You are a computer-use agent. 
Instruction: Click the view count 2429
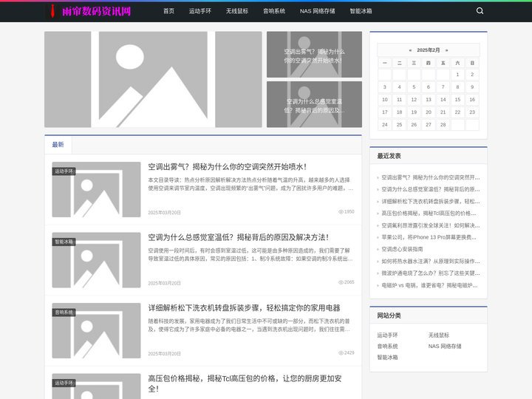tap(346, 353)
